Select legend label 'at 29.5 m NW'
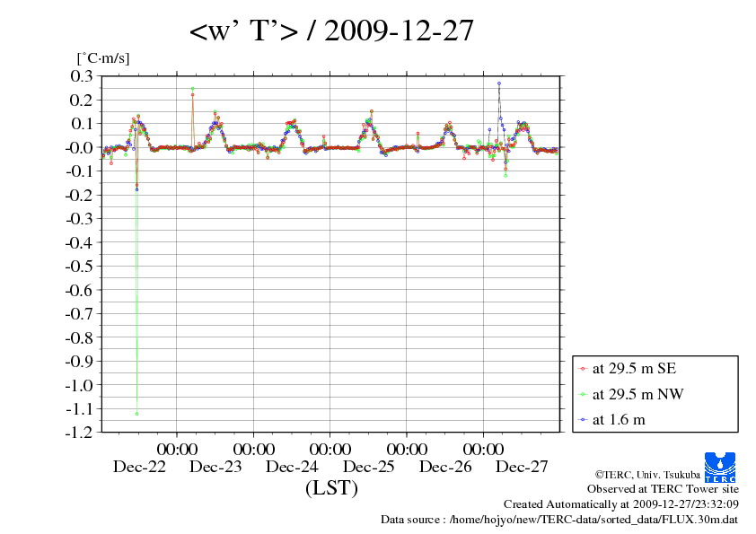This screenshot has height=534, width=756. [x=637, y=394]
